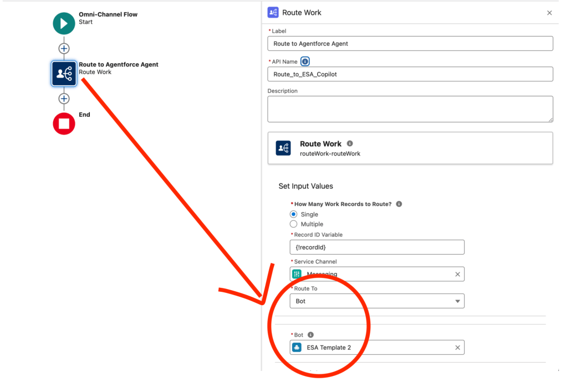
Task: Choose the Multiple radio option
Action: point(294,224)
